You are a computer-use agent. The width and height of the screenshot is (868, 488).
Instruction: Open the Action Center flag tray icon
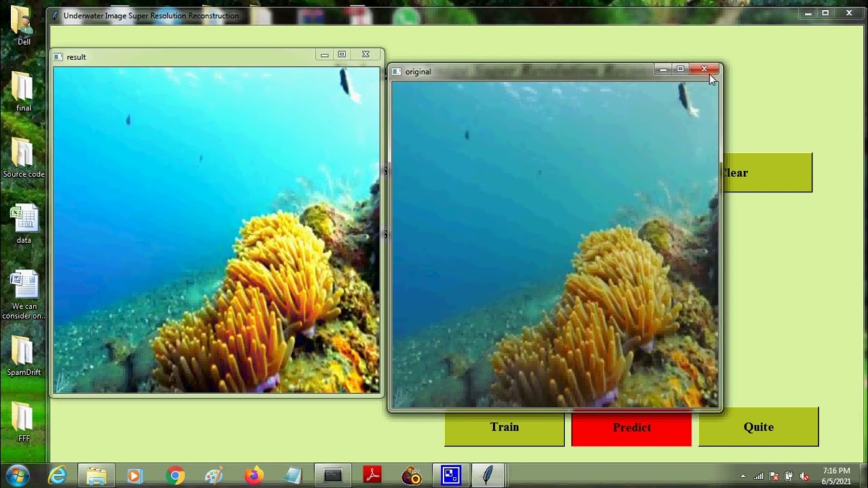click(774, 476)
